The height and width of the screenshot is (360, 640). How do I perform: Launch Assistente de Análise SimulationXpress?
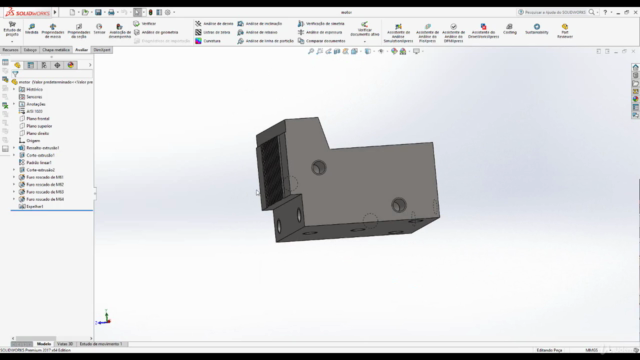[x=398, y=33]
